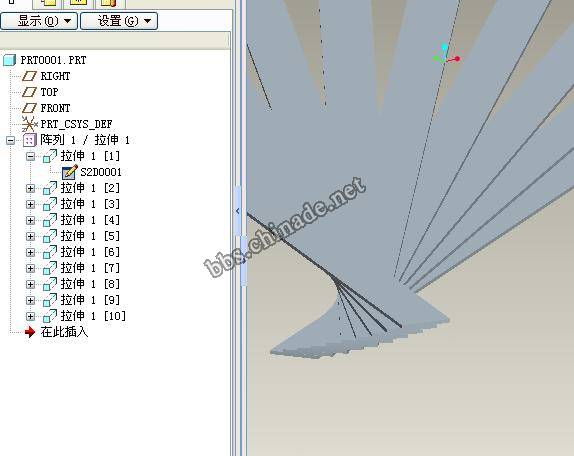Click the extrude icon of 拉伸 1 [5]

pyautogui.click(x=50, y=236)
